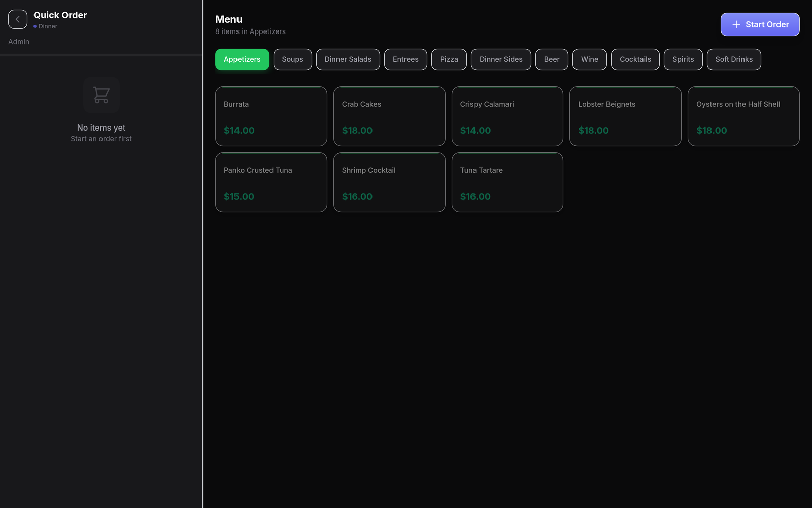812x508 pixels.
Task: Click the Admin user label
Action: (19, 42)
